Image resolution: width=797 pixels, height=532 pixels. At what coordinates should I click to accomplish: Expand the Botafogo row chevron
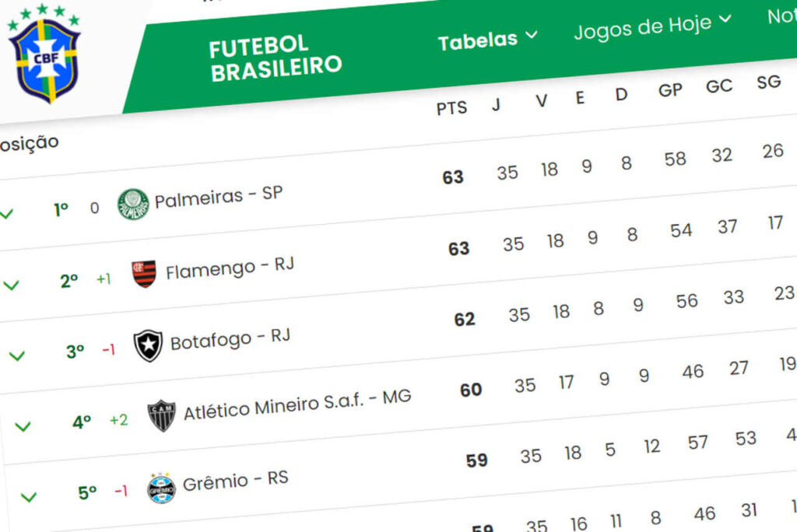click(x=16, y=355)
